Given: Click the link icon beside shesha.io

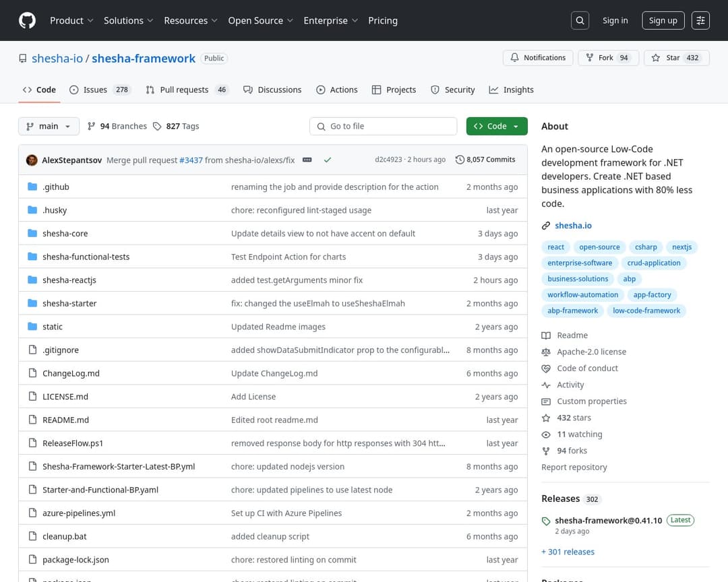Looking at the screenshot, I should coord(546,226).
